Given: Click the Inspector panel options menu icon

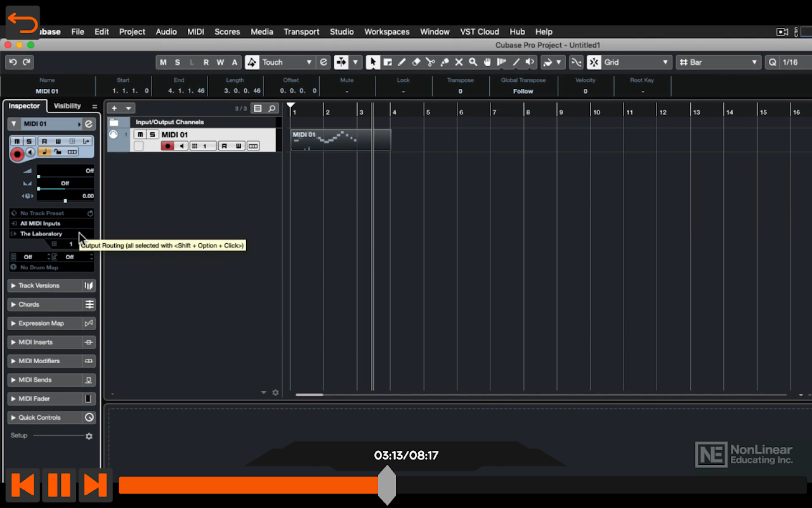Looking at the screenshot, I should coord(95,107).
